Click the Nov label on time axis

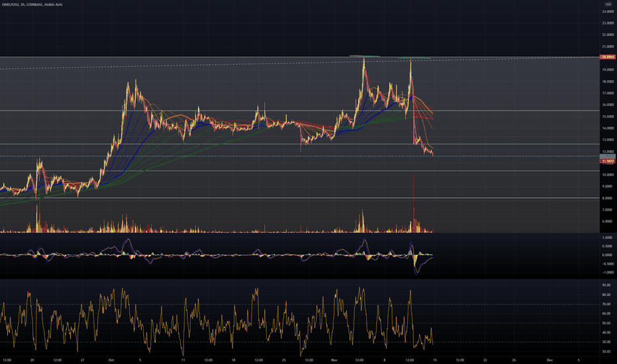tap(334, 360)
